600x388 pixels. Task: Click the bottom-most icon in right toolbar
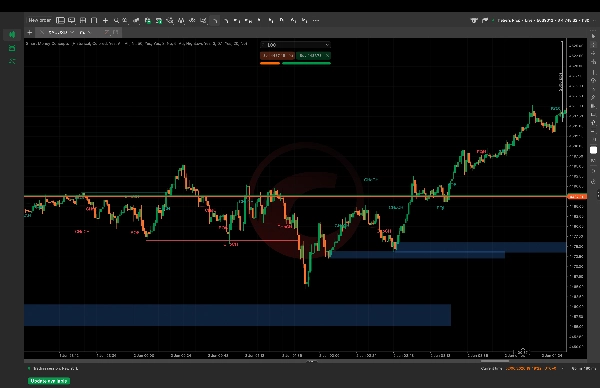coord(593,181)
